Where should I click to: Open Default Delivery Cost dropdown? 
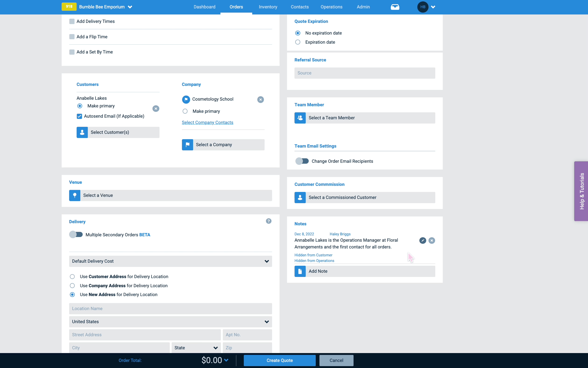[170, 261]
